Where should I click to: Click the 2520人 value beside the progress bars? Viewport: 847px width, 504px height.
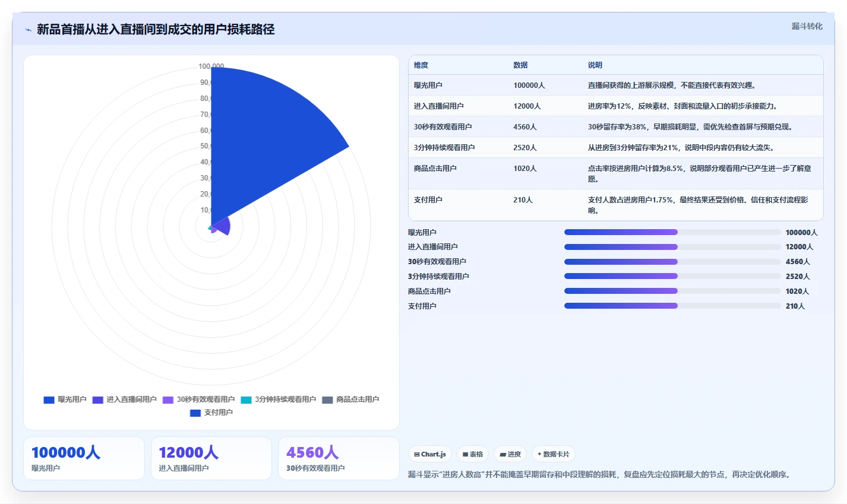(798, 277)
